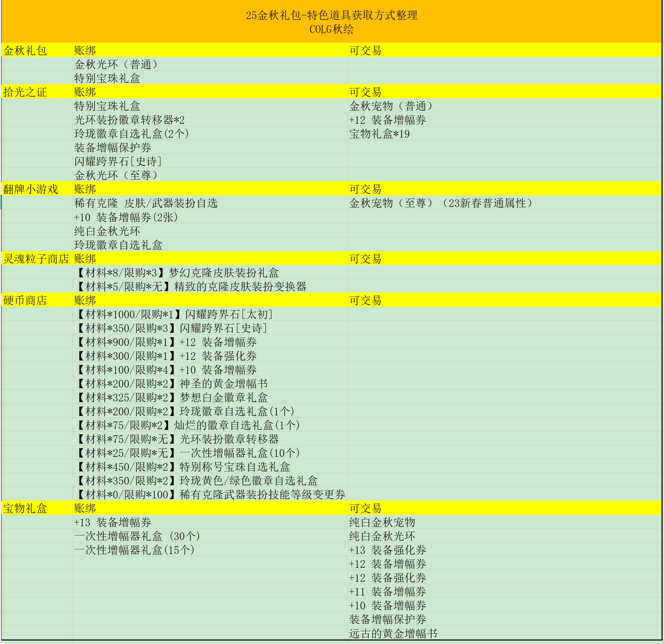Click the 纯白金秋光环 cell under 翻牌小游戏
664x644 pixels.
[107, 231]
